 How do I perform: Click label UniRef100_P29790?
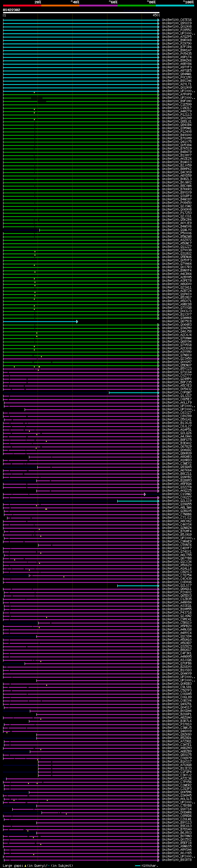click(x=177, y=43)
